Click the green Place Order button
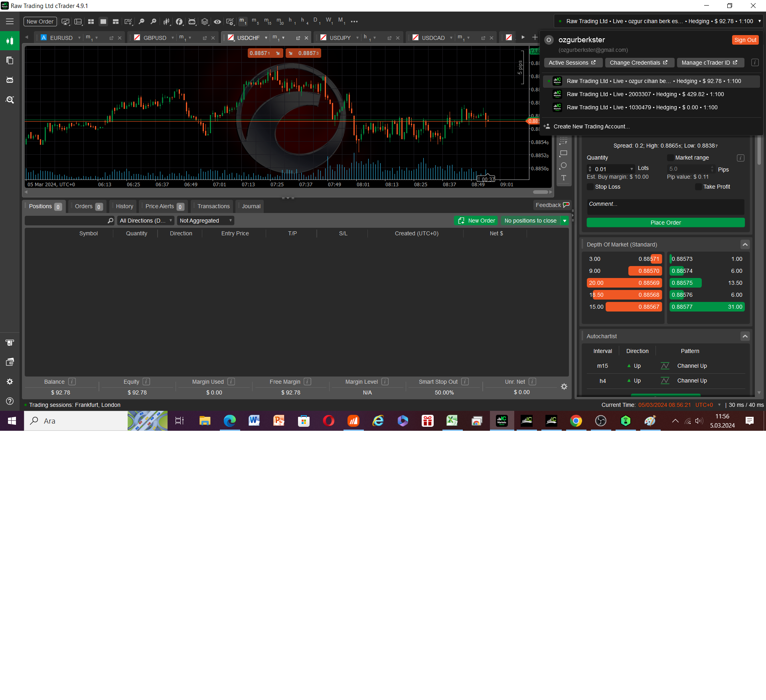The height and width of the screenshot is (700, 766). tap(665, 223)
